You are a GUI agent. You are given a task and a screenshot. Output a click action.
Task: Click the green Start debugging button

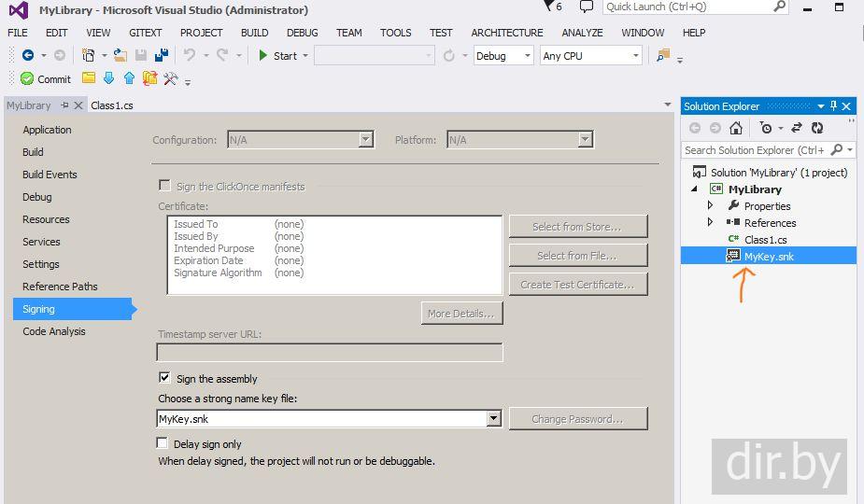(x=279, y=56)
